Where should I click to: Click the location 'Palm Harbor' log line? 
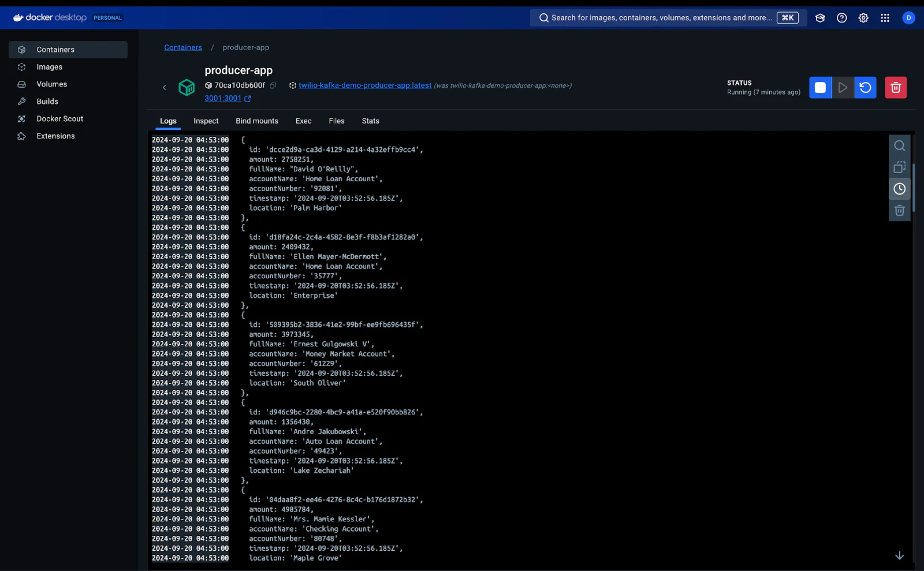[295, 208]
